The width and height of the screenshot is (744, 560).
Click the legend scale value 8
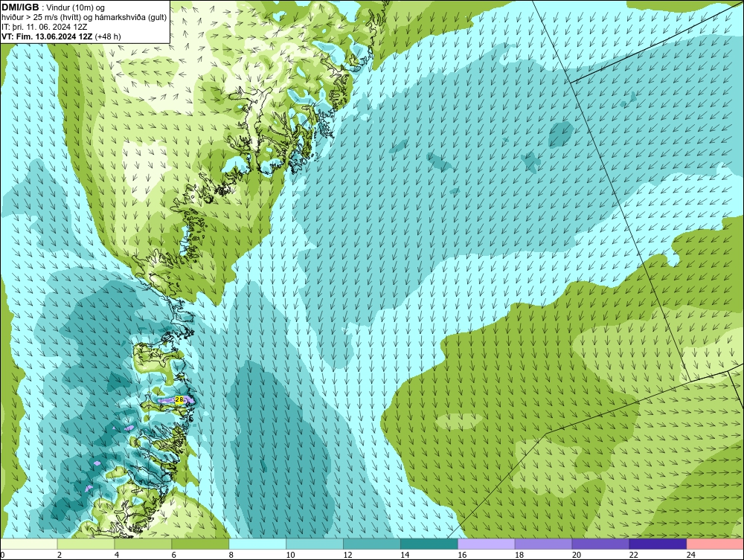(231, 555)
